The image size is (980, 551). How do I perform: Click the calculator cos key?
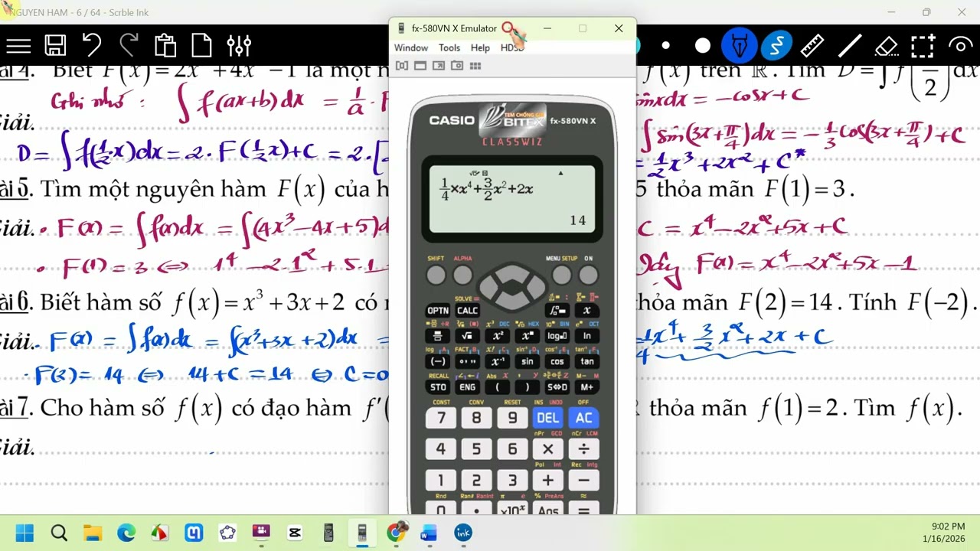(557, 361)
